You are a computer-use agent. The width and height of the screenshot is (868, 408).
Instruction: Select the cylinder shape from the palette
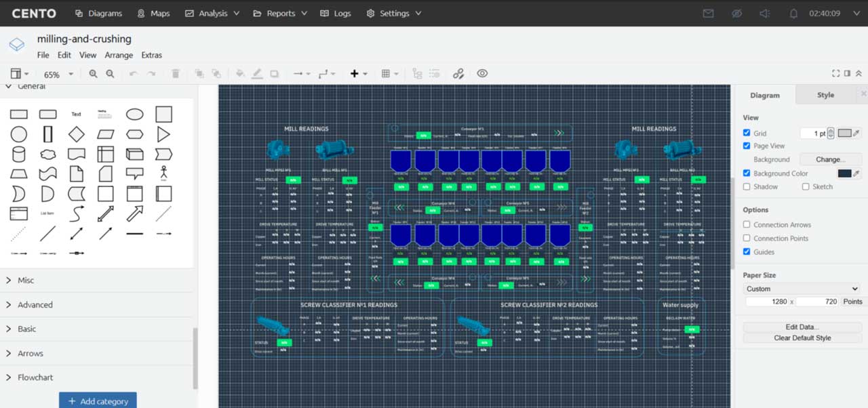(x=19, y=154)
